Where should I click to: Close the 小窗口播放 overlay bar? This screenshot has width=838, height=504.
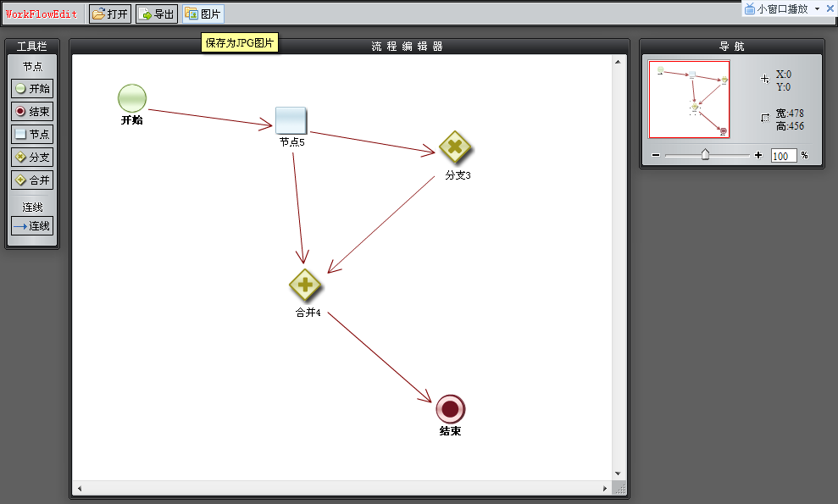tap(830, 8)
